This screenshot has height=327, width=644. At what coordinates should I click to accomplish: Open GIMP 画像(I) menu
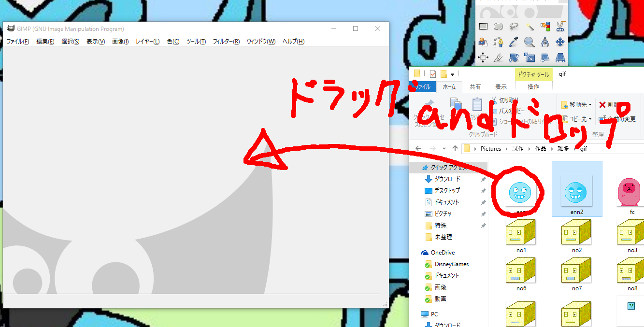coord(120,42)
